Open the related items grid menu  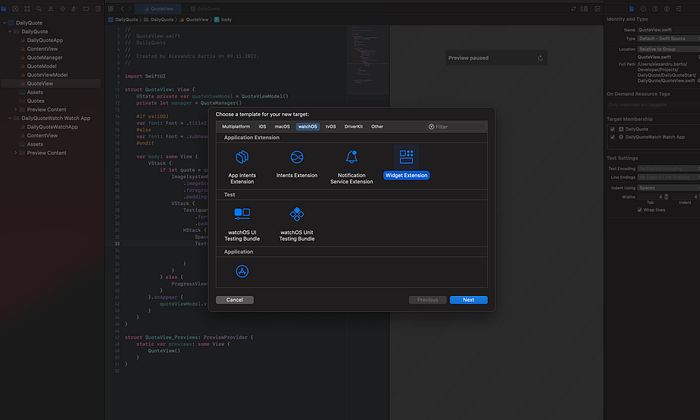pos(111,8)
